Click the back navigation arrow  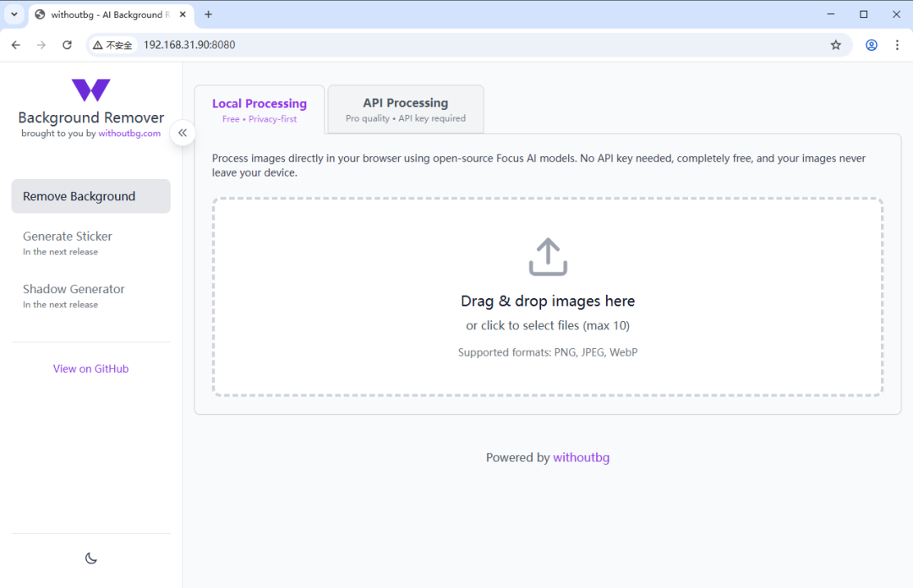15,45
